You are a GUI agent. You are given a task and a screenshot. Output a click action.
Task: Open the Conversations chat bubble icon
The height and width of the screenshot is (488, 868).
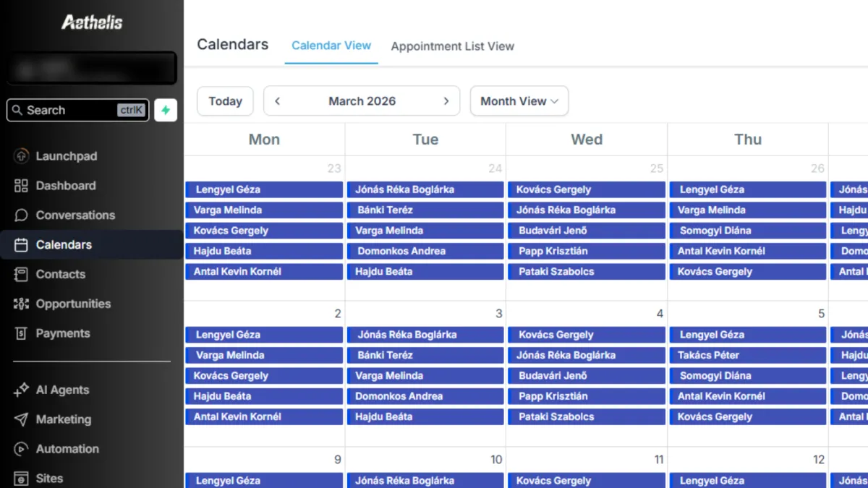21,215
